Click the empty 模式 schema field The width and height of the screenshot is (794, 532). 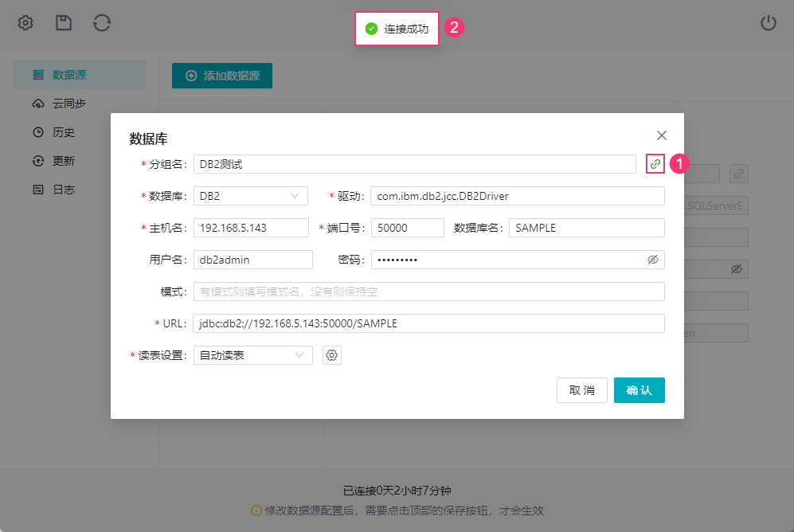(429, 291)
